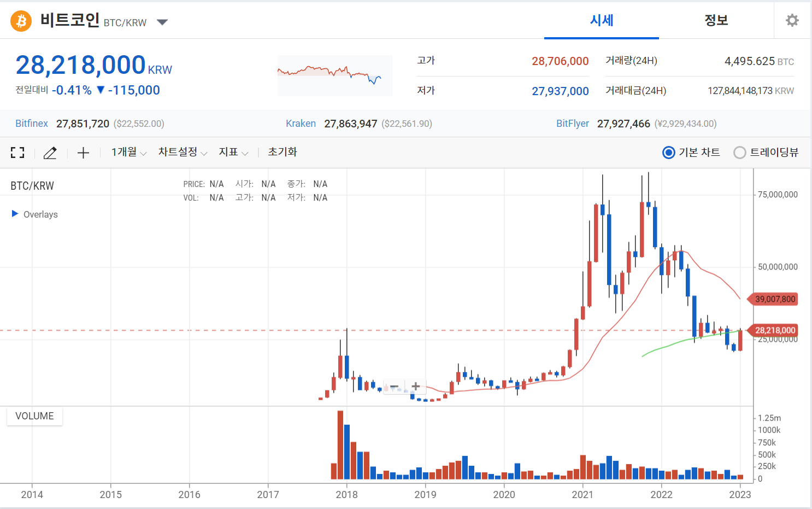Click the 고가 value 28,706,000

(560, 61)
